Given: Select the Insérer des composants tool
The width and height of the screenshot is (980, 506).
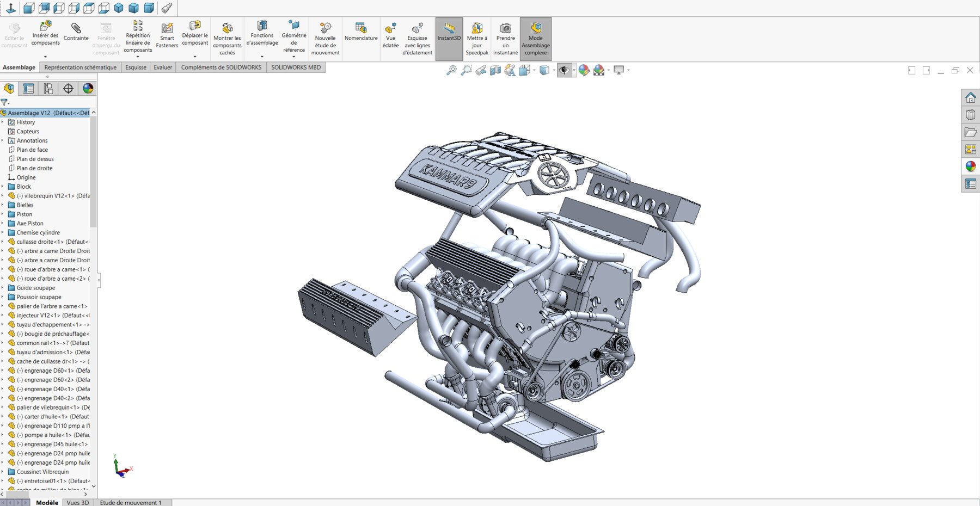Looking at the screenshot, I should pos(46,34).
